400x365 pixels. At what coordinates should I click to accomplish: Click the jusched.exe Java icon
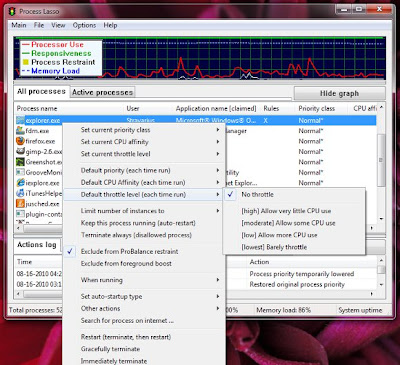(x=20, y=203)
